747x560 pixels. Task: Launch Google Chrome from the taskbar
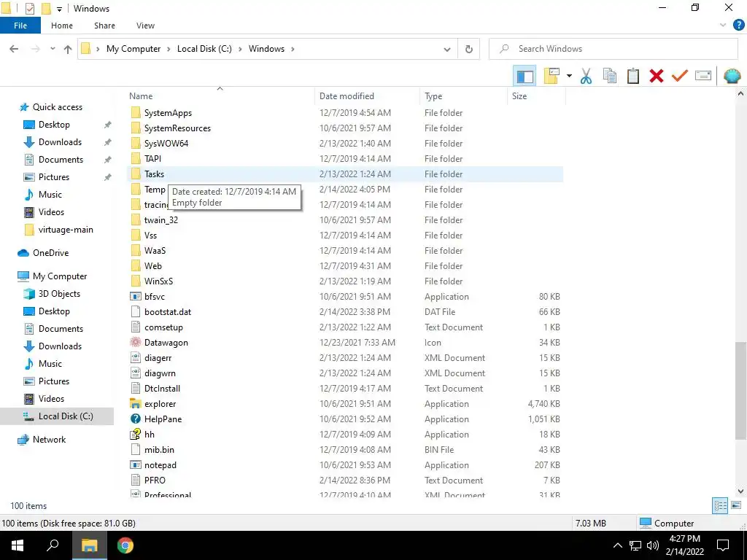(x=125, y=545)
